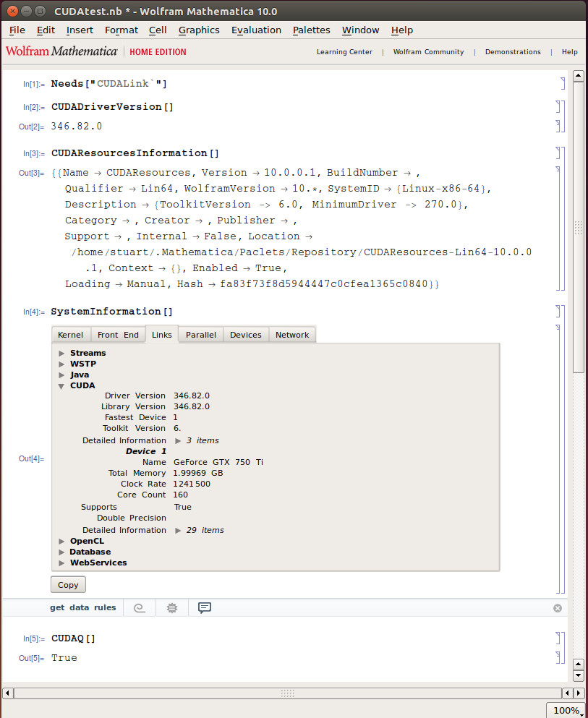
Task: Click the 1.99969 GB total memory value
Action: (198, 473)
